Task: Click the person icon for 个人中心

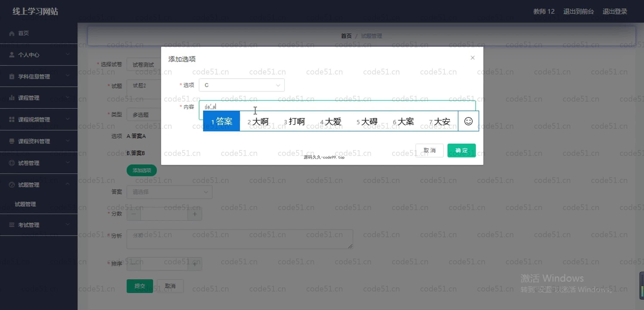Action: click(x=12, y=55)
